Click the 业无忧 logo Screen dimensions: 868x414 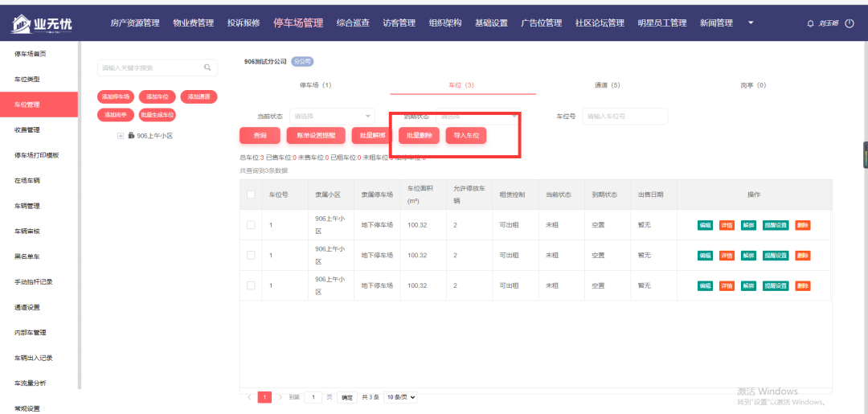tap(42, 23)
